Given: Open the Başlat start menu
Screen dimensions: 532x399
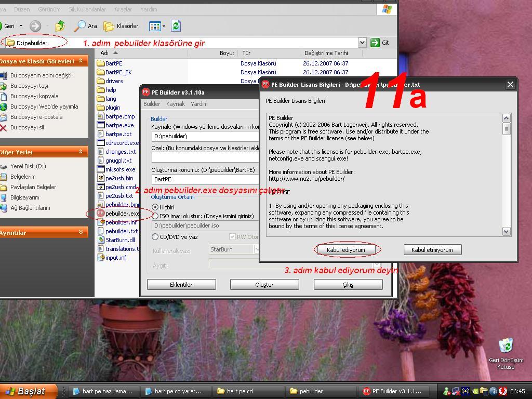Looking at the screenshot, I should [x=29, y=391].
